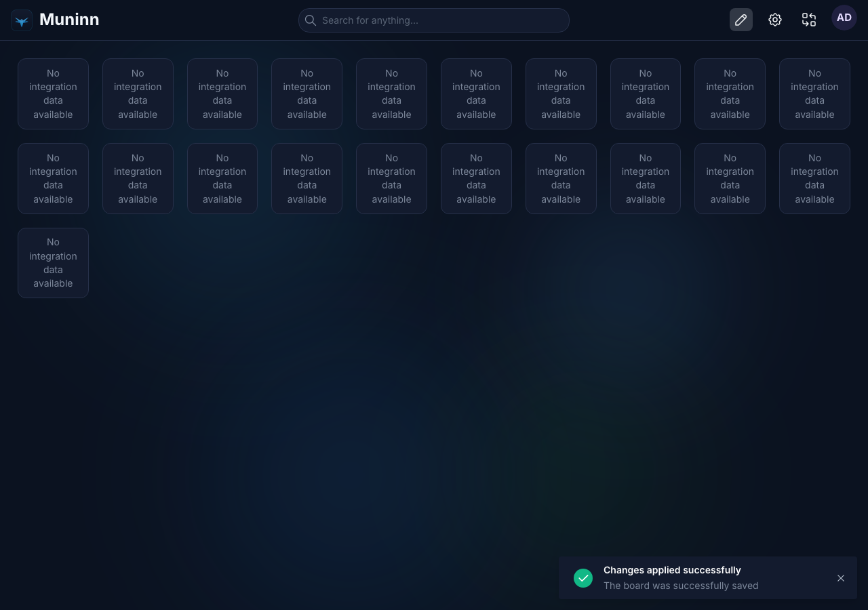Dismiss the 'Changes applied successfully' notification

[x=841, y=578]
